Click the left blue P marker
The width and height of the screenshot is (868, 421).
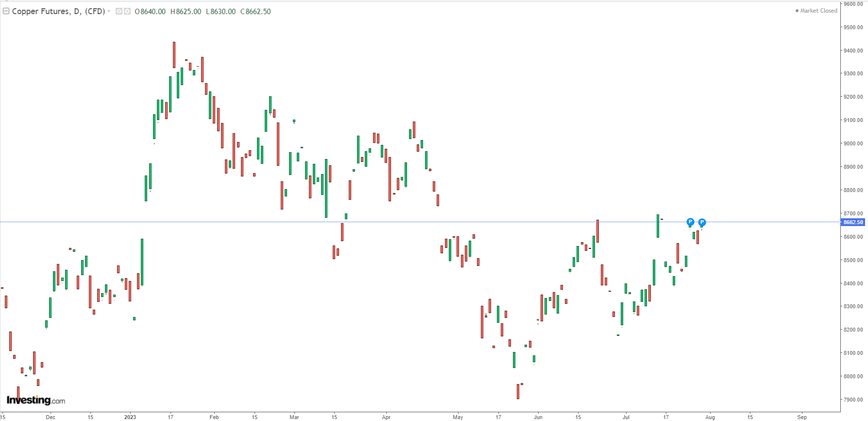click(690, 222)
